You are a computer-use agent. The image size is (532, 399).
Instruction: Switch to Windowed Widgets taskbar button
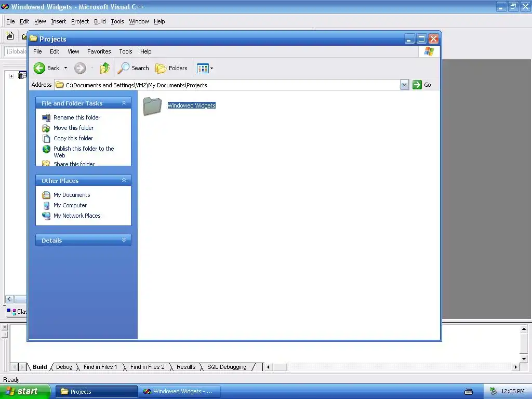[180, 392]
